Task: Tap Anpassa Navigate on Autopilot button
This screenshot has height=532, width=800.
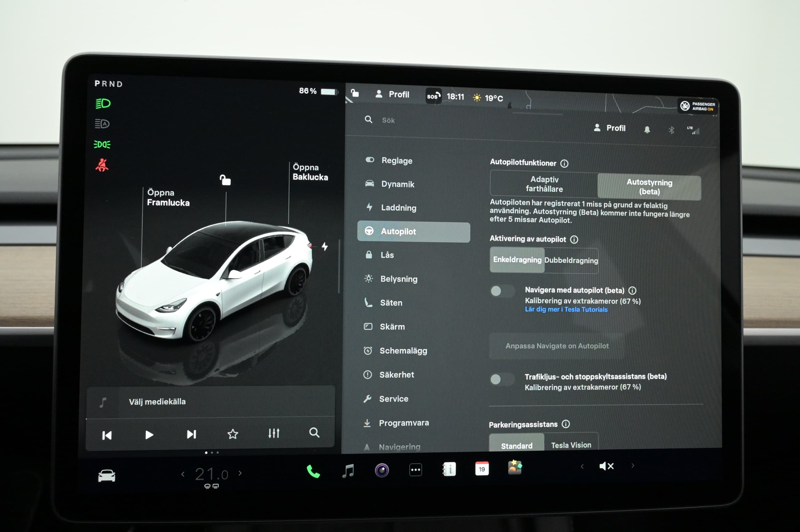Action: tap(556, 346)
